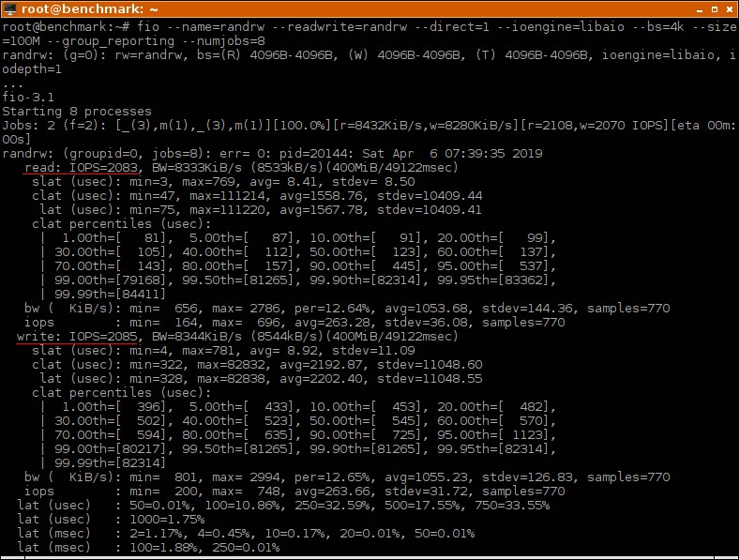Click the 'fio-3.1' version line
The height and width of the screenshot is (560, 739).
click(28, 98)
